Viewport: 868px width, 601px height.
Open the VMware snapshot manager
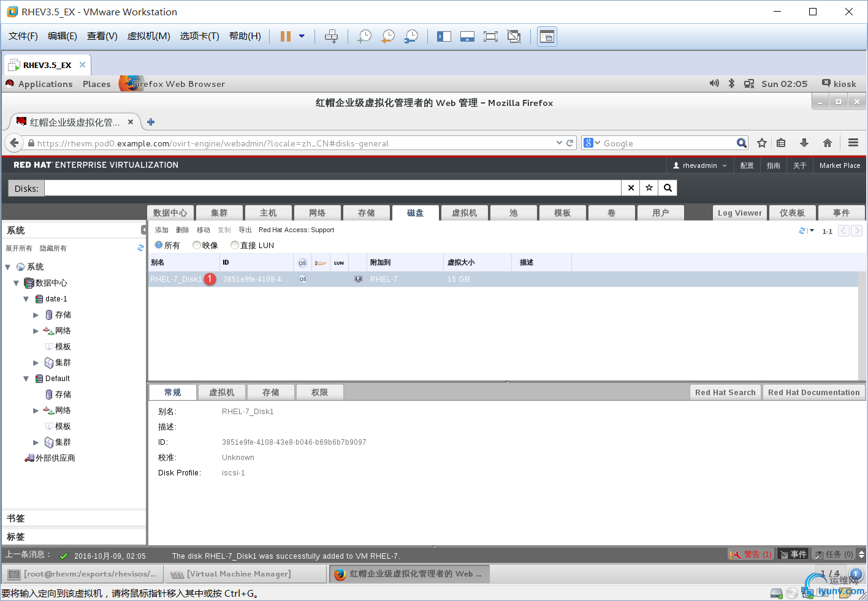[411, 36]
